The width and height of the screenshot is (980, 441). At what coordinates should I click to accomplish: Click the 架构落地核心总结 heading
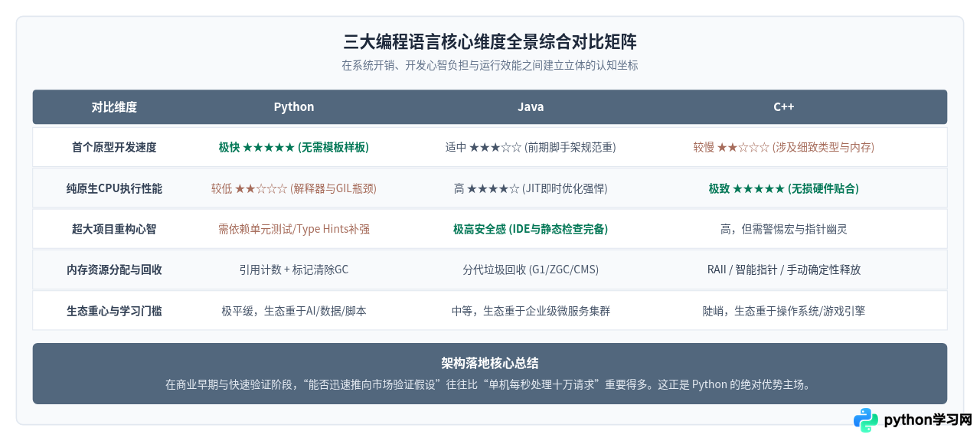coord(490,363)
